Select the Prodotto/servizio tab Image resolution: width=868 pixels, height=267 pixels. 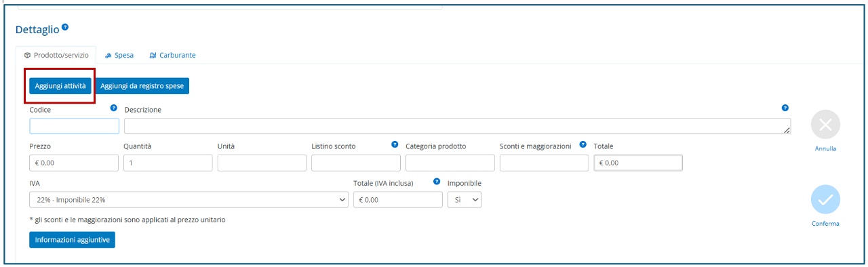click(56, 56)
